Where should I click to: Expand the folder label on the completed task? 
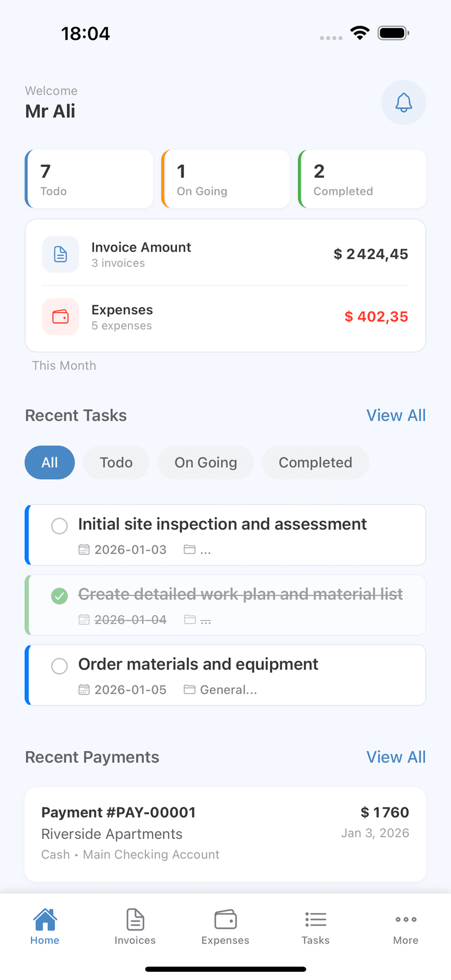197,619
